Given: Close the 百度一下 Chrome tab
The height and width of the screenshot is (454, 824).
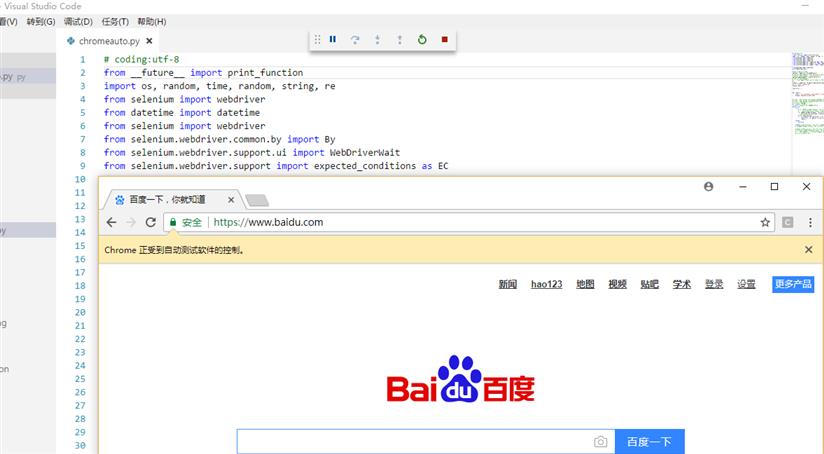Looking at the screenshot, I should coord(231,200).
